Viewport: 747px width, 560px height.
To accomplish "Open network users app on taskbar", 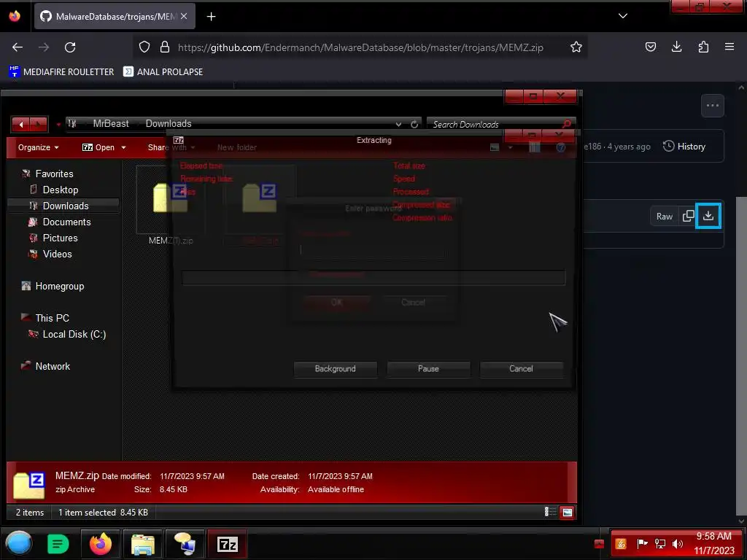I will (x=185, y=544).
